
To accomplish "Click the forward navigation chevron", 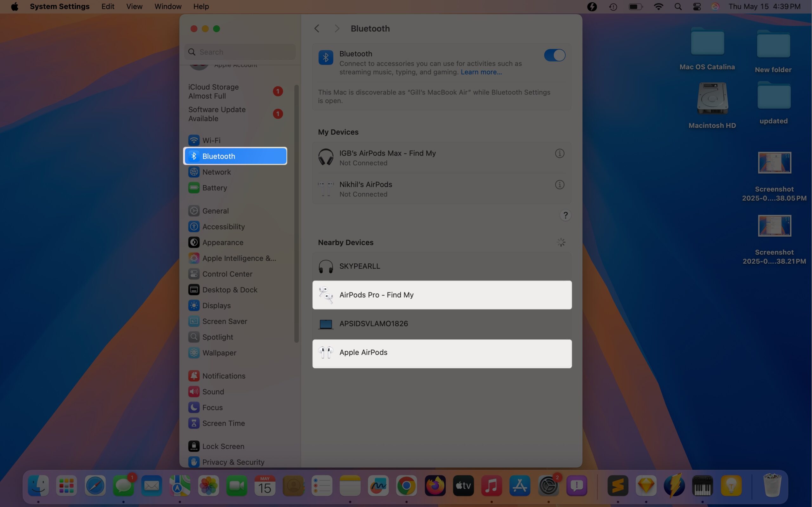I will (337, 28).
